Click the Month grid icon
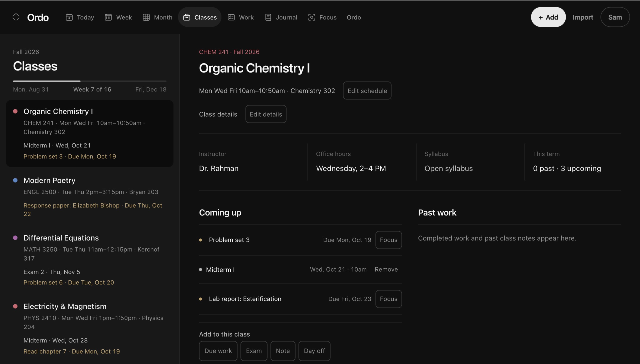This screenshot has width=640, height=364. point(146,17)
